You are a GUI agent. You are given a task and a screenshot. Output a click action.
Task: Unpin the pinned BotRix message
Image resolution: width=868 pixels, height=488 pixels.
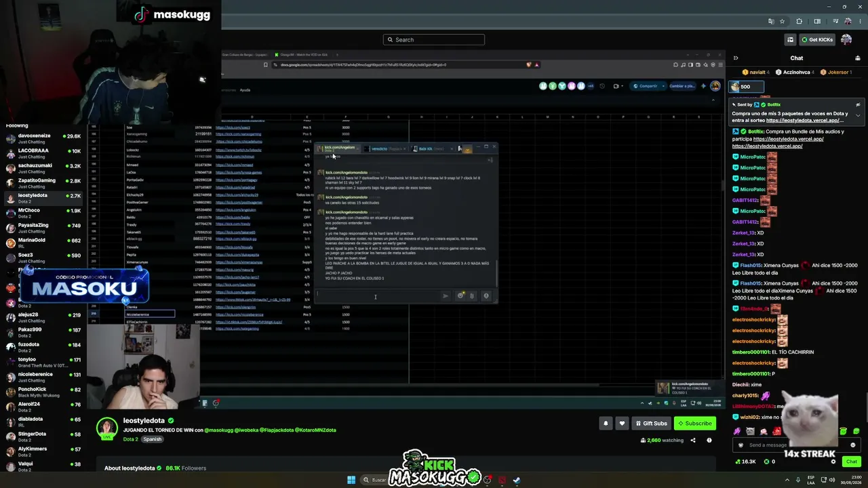[x=858, y=104]
